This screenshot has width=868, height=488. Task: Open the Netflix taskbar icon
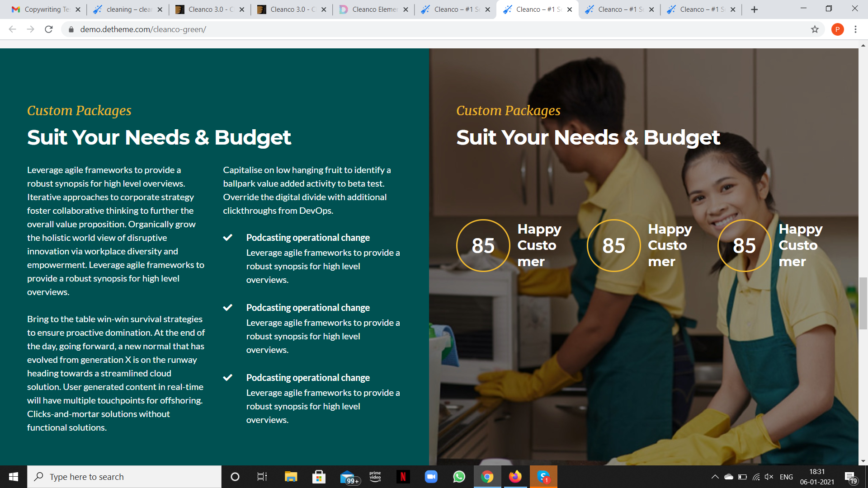tap(403, 477)
